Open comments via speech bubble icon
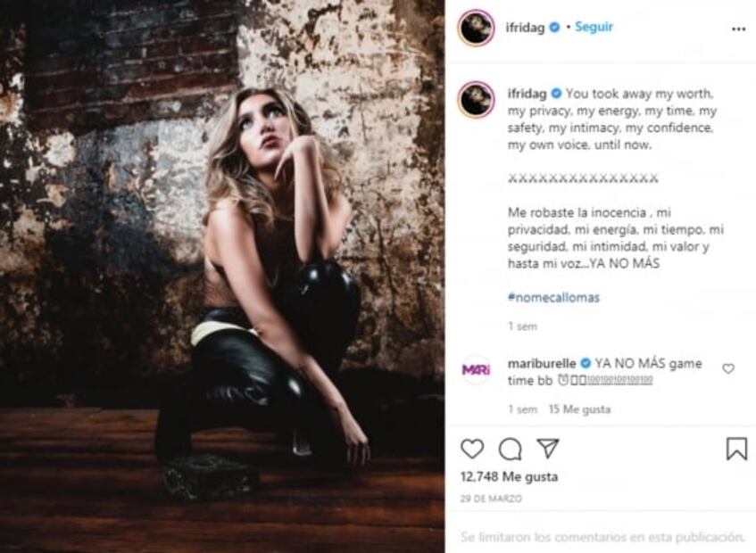Screen dimensions: 756x553 (511, 450)
